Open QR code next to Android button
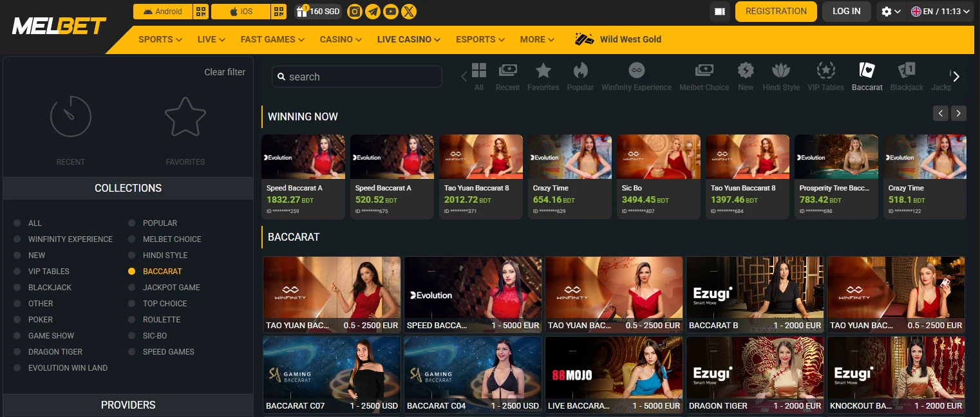 (201, 12)
